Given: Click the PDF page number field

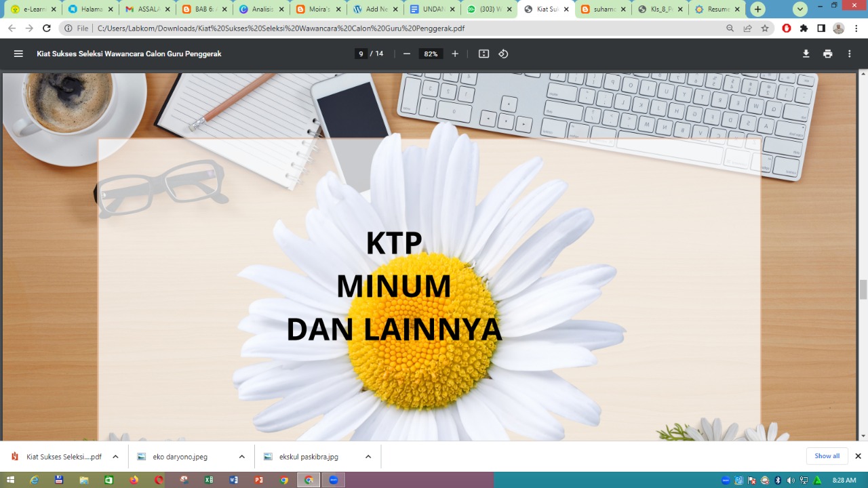Looking at the screenshot, I should click(361, 54).
